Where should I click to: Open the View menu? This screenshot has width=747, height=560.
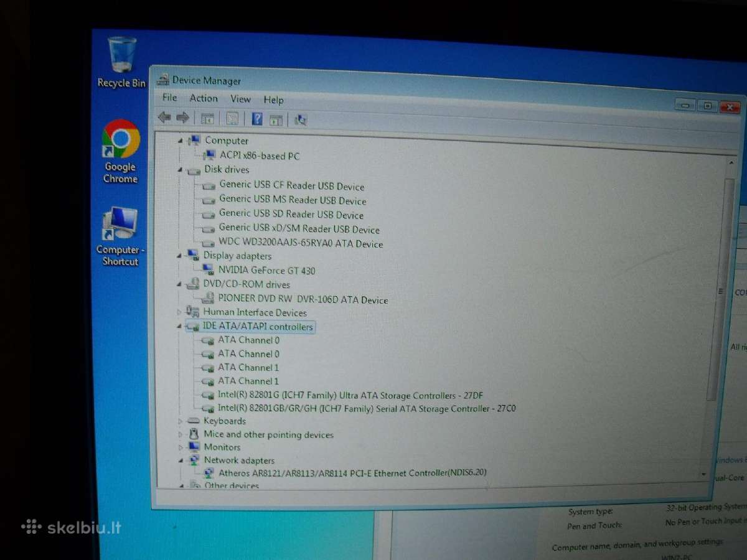[x=240, y=99]
